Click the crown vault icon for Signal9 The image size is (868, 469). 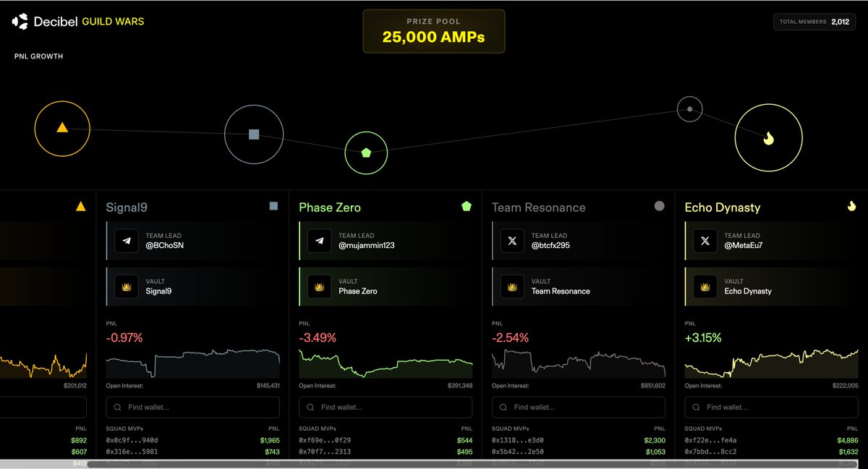coord(127,287)
